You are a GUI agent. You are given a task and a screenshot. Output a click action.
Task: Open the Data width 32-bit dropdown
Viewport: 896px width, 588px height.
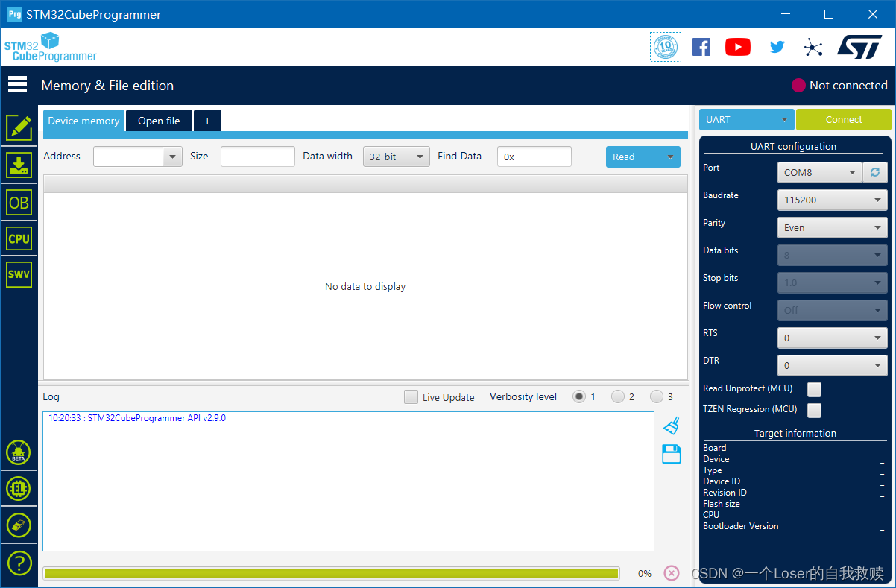point(397,157)
